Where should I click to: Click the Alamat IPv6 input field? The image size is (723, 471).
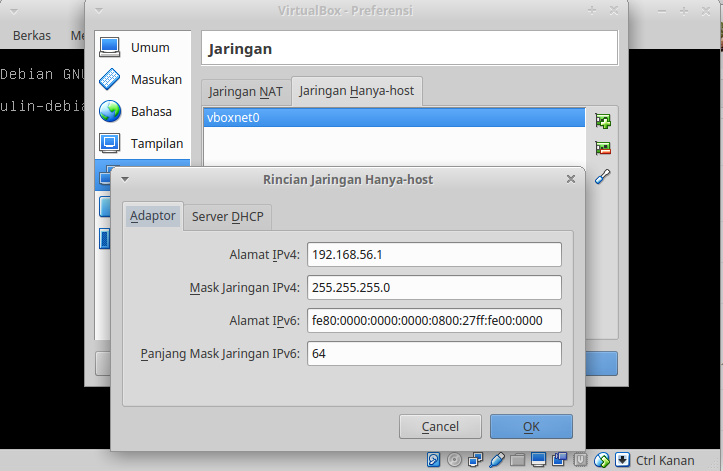pos(434,321)
